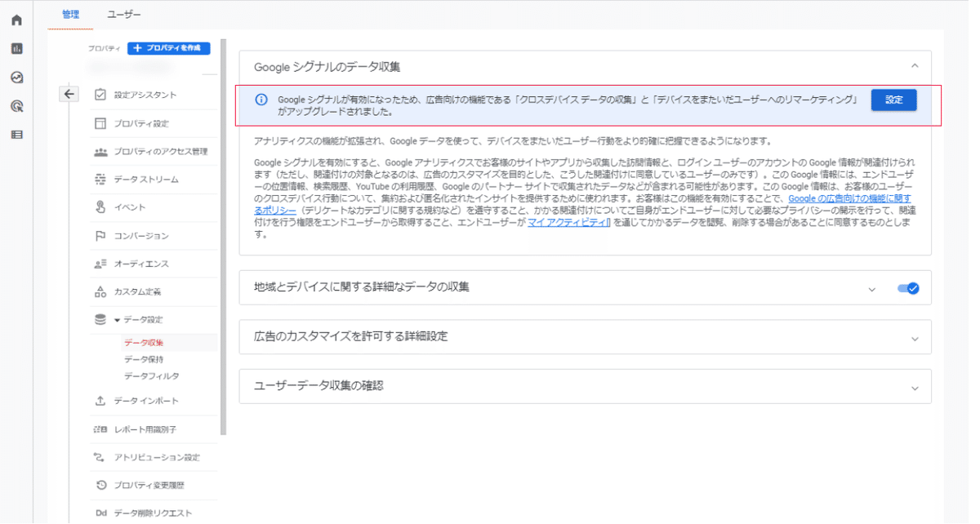Click the プロパティを作成 button
Viewport: 980px width, 524px height.
pos(169,48)
